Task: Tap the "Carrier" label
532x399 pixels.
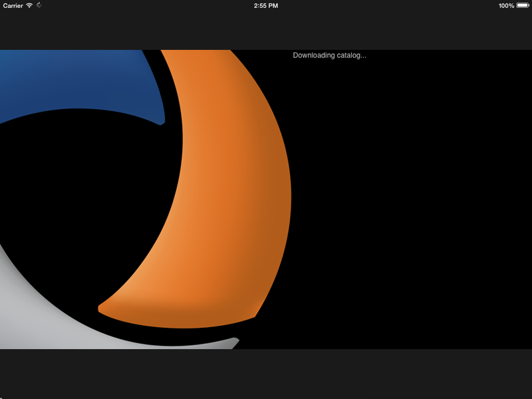Action: coord(13,6)
